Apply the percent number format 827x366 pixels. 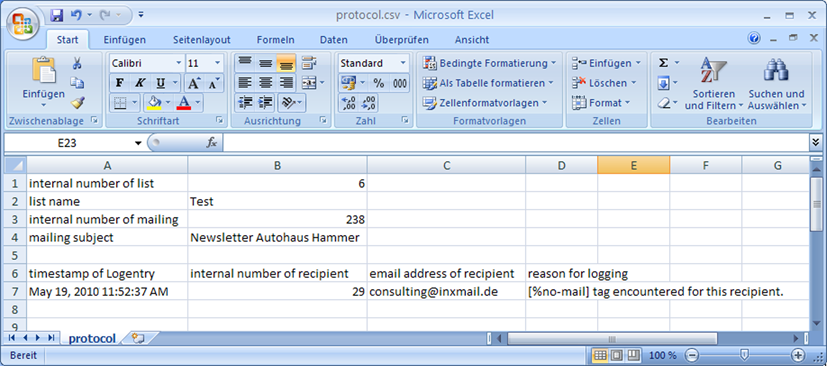[x=379, y=83]
